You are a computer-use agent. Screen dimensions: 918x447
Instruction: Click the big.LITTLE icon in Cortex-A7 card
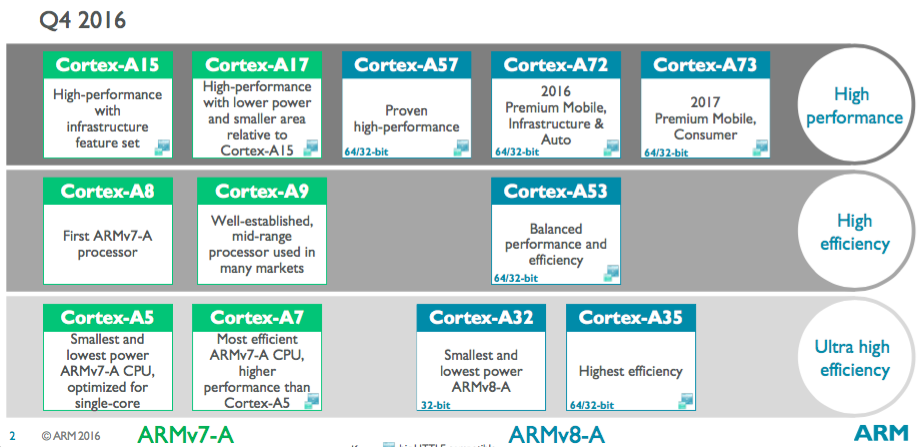pyautogui.click(x=311, y=400)
